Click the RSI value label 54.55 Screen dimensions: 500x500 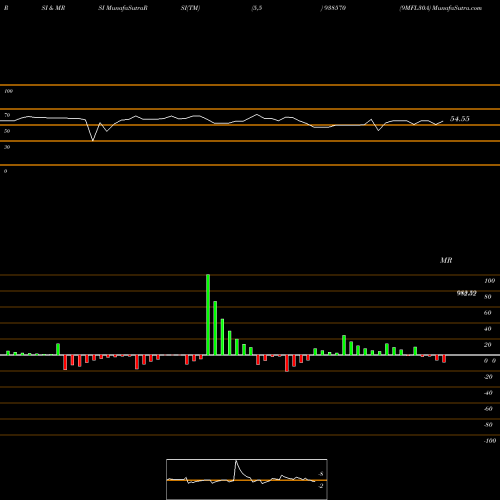point(460,119)
